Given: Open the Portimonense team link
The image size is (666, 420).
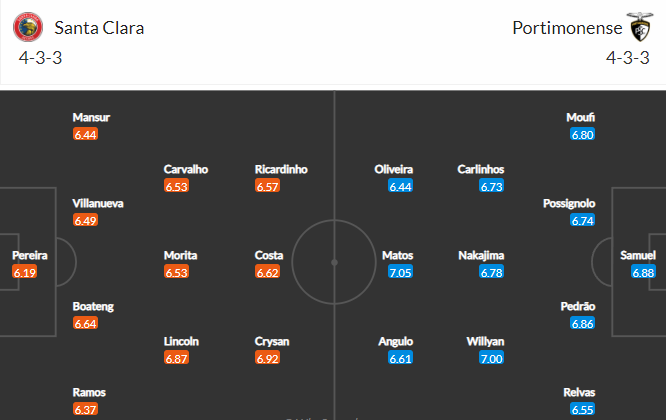Looking at the screenshot, I should coord(565,28).
